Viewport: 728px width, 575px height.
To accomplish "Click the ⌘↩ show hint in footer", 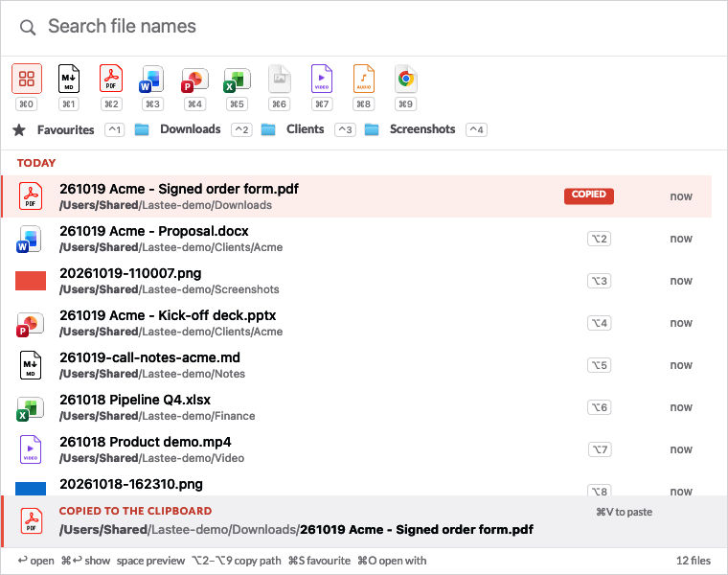I will click(x=86, y=561).
